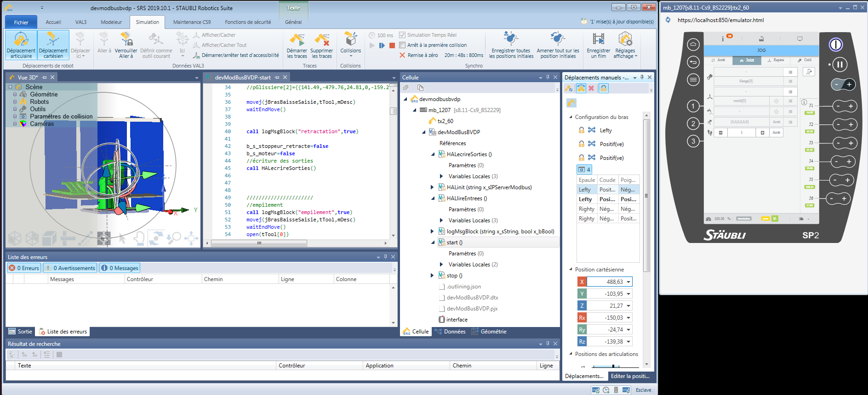Click Supprimer les traces icon
Image resolution: width=868 pixels, height=395 pixels.
point(321,40)
